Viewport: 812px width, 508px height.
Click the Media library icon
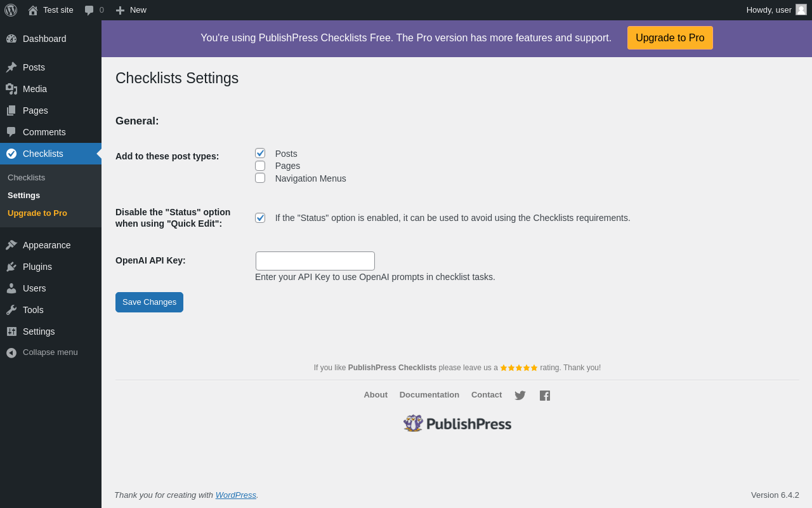coord(11,89)
